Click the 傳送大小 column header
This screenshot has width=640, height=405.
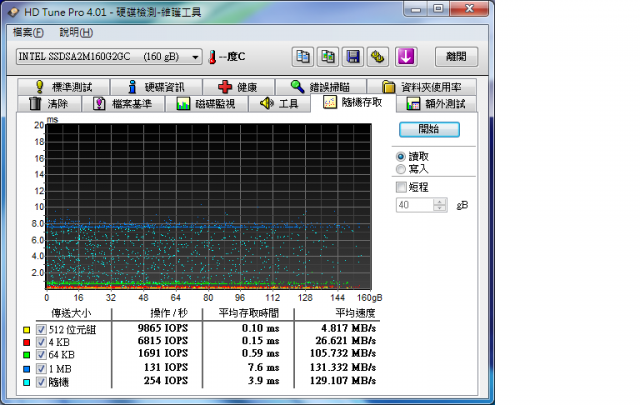71,313
